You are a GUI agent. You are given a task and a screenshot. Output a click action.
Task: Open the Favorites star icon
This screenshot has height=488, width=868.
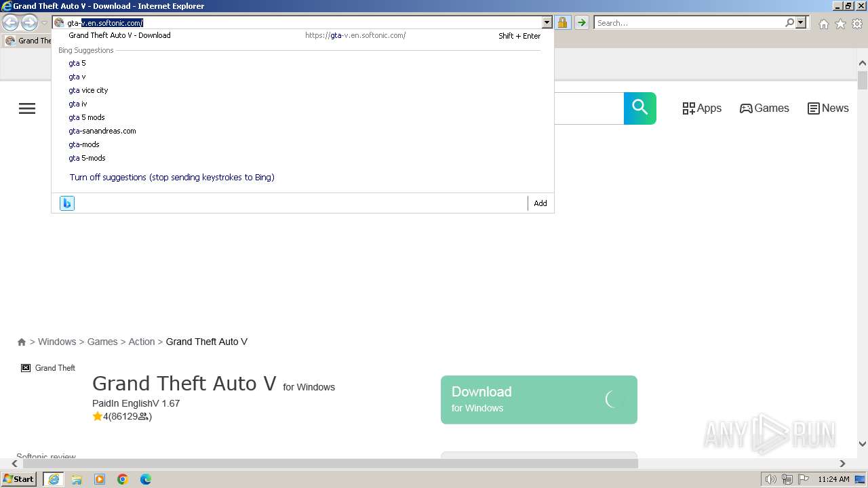tap(840, 24)
